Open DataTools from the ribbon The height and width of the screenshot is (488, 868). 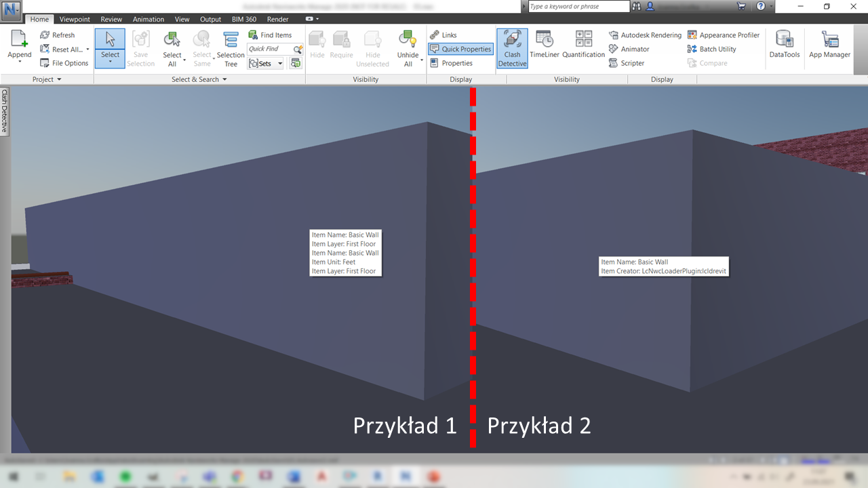784,45
